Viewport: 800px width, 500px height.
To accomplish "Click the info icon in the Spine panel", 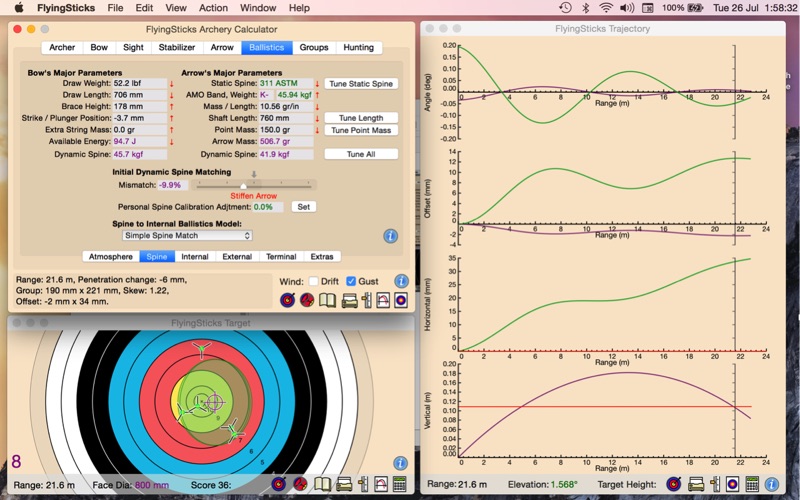I will (x=390, y=236).
